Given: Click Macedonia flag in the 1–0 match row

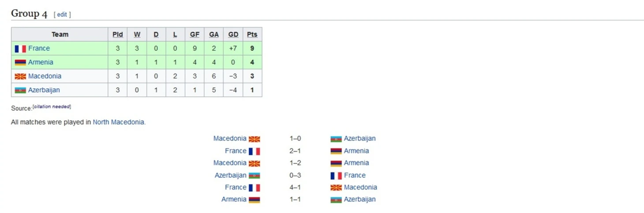Looking at the screenshot, I should click(255, 139).
